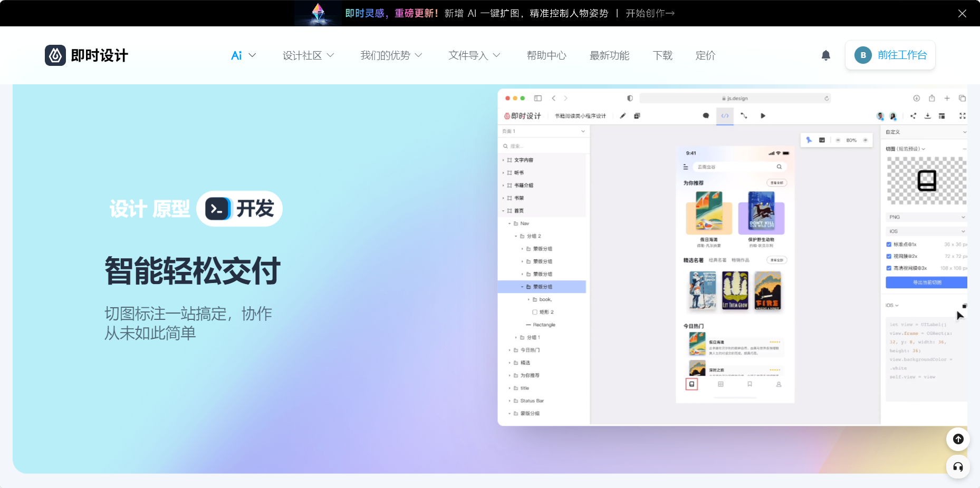Uncheck the 标准点@1x checkbox

click(889, 245)
